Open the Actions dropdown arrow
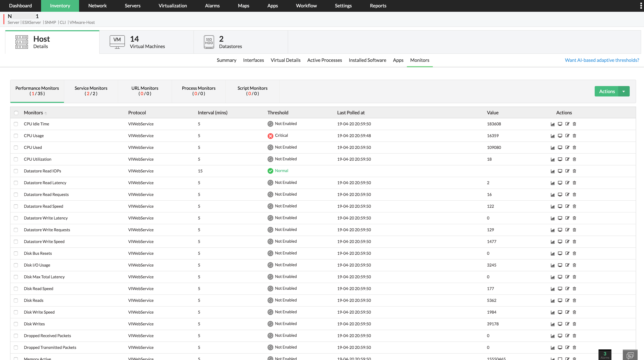 623,91
